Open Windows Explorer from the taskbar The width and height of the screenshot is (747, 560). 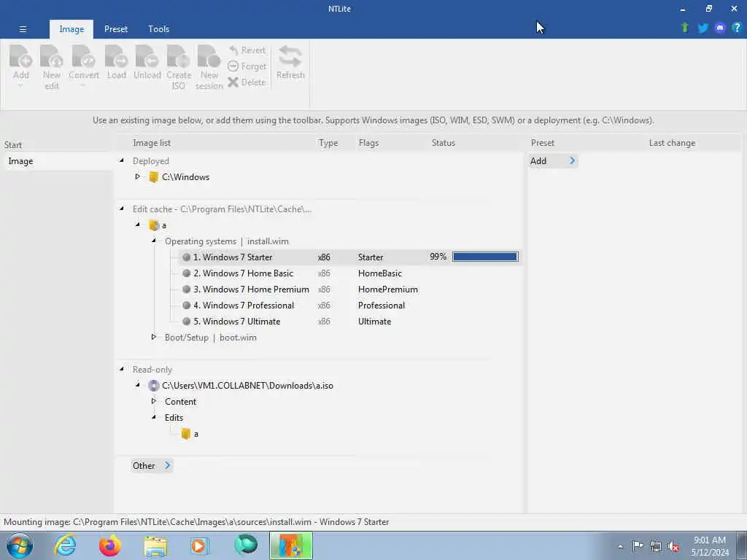pos(156,545)
